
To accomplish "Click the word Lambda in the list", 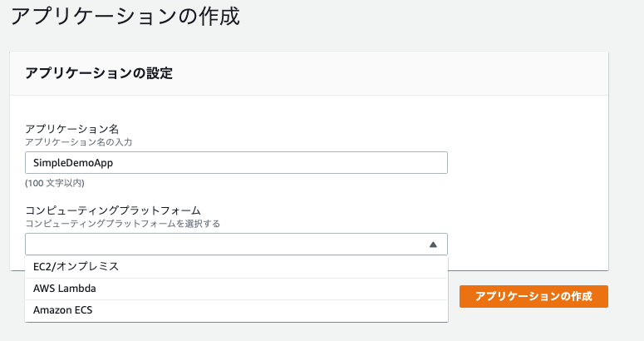I will pos(79,289).
